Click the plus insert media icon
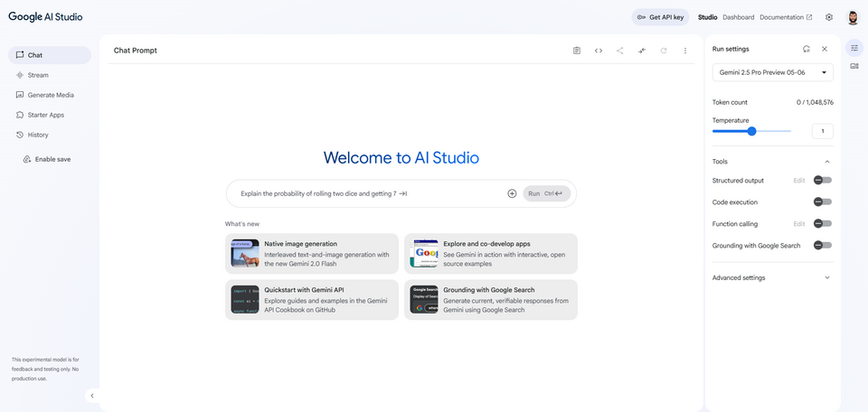Image resolution: width=868 pixels, height=412 pixels. (512, 193)
